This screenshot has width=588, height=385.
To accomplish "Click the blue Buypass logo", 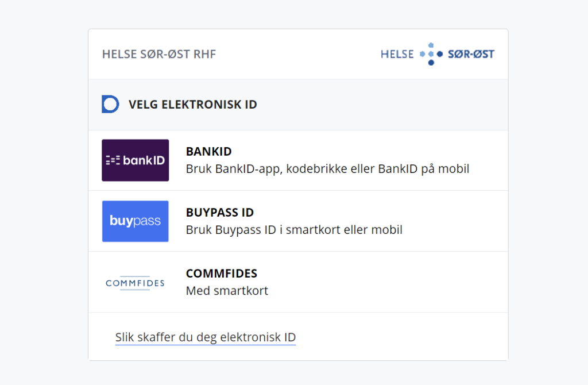I will (135, 221).
